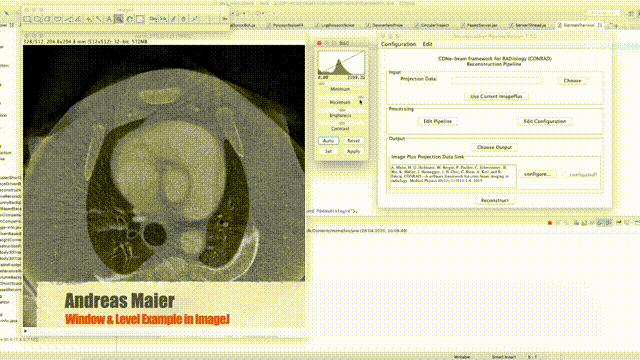Open the Stk stacks menu tool
This screenshot has height=360, width=640.
tap(163, 19)
